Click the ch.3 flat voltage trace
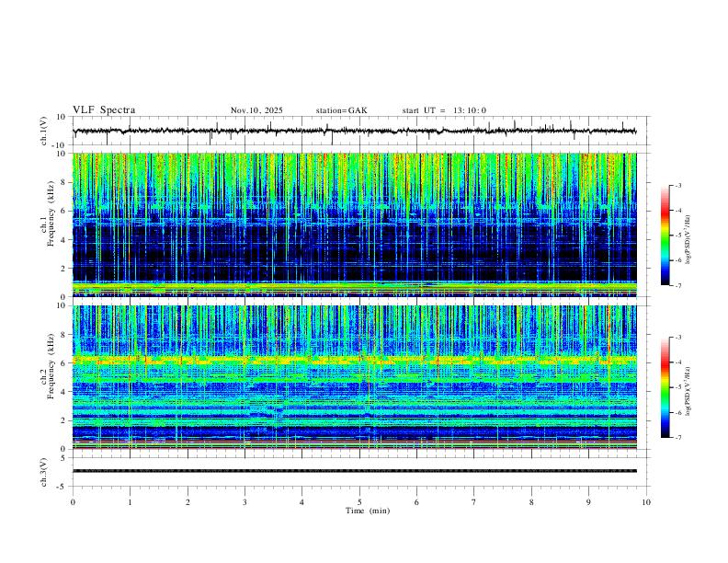Image resolution: width=728 pixels, height=563 pixels. 354,471
